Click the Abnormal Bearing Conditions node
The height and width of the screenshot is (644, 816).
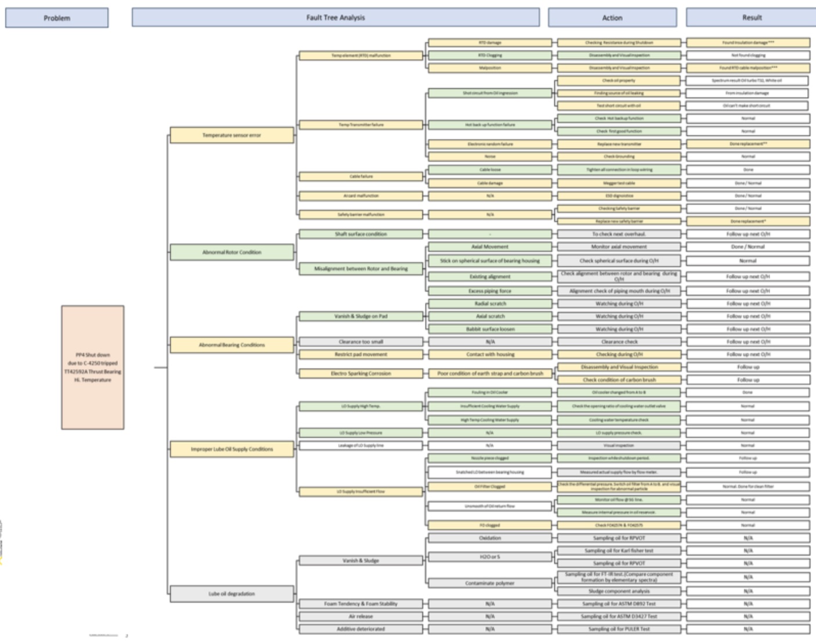232,345
